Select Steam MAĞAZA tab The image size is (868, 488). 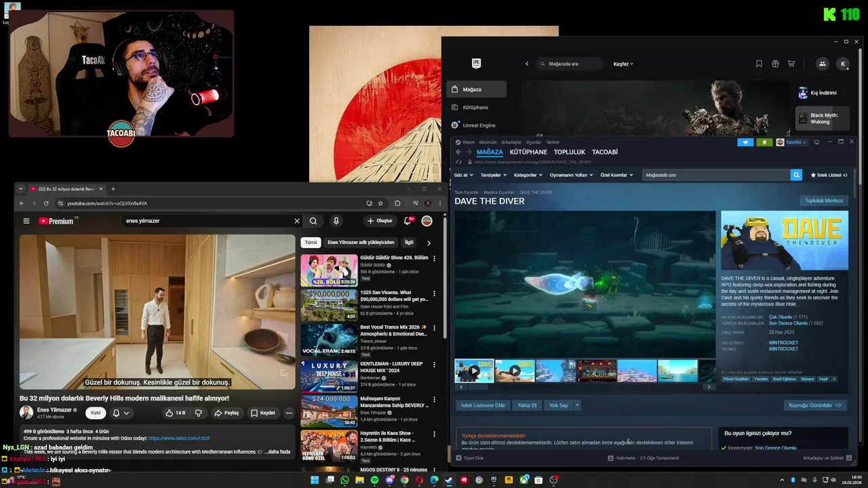click(x=490, y=152)
